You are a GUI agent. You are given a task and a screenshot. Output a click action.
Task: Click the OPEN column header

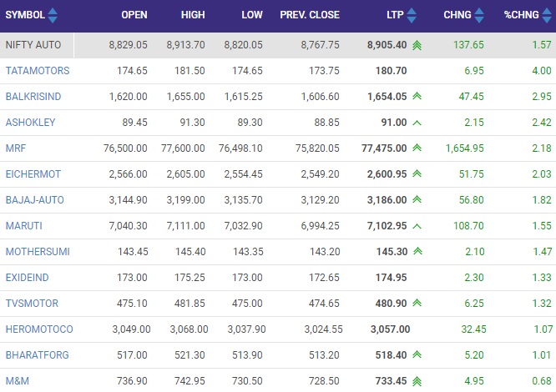(134, 15)
